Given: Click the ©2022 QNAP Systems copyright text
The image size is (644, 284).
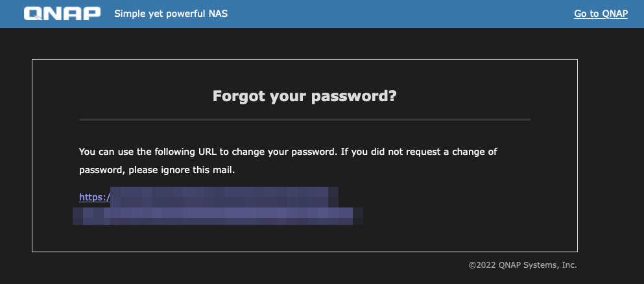Looking at the screenshot, I should tap(522, 265).
